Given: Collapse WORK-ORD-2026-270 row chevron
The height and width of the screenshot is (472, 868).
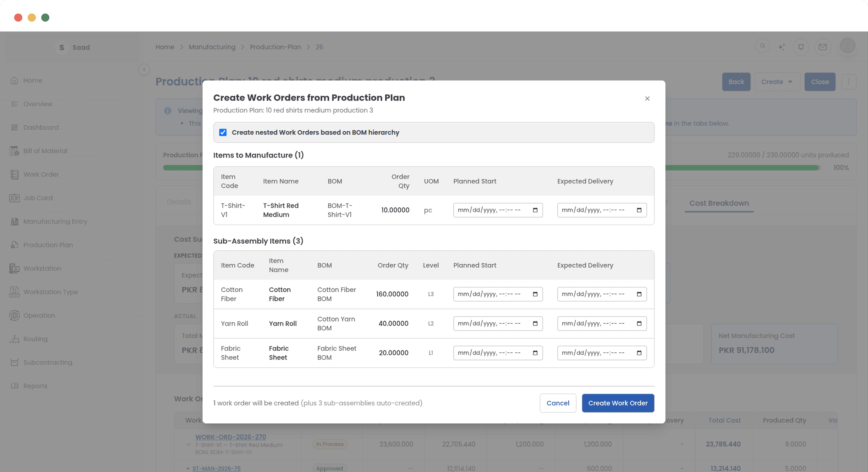Looking at the screenshot, I should point(188,444).
